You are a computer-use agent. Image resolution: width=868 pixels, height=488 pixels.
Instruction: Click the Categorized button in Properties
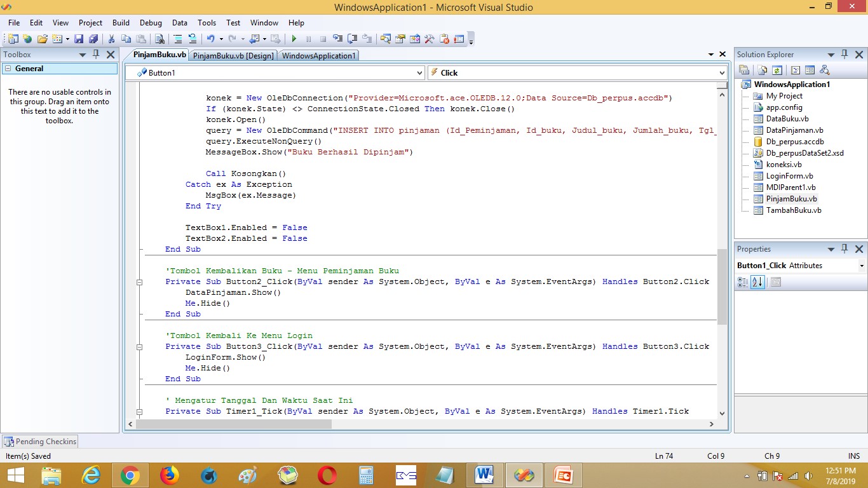(x=743, y=282)
